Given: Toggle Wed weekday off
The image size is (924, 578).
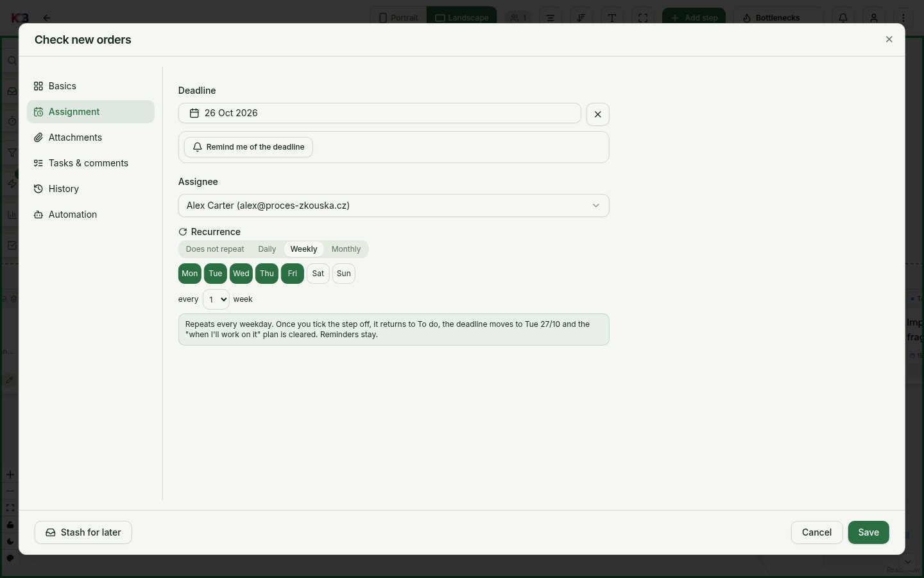Looking at the screenshot, I should coord(241,274).
